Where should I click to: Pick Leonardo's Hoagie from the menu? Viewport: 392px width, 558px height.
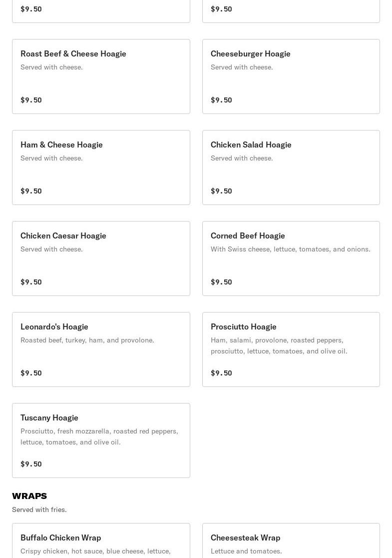[101, 349]
